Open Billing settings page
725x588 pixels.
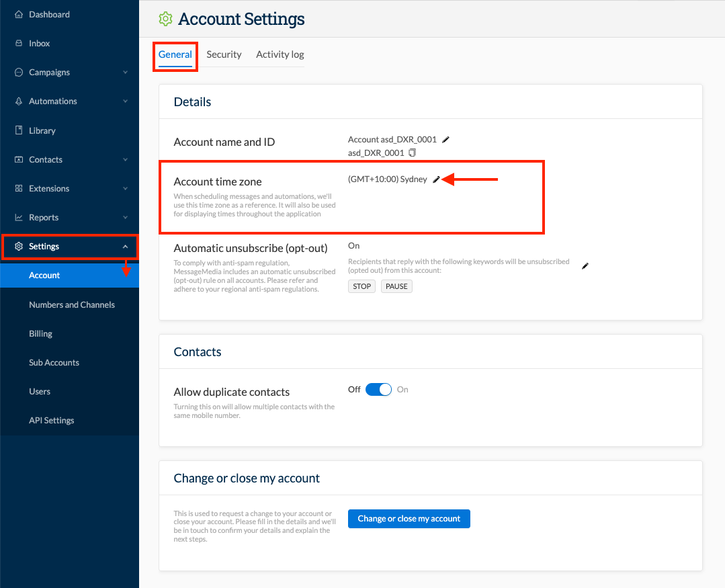(41, 334)
